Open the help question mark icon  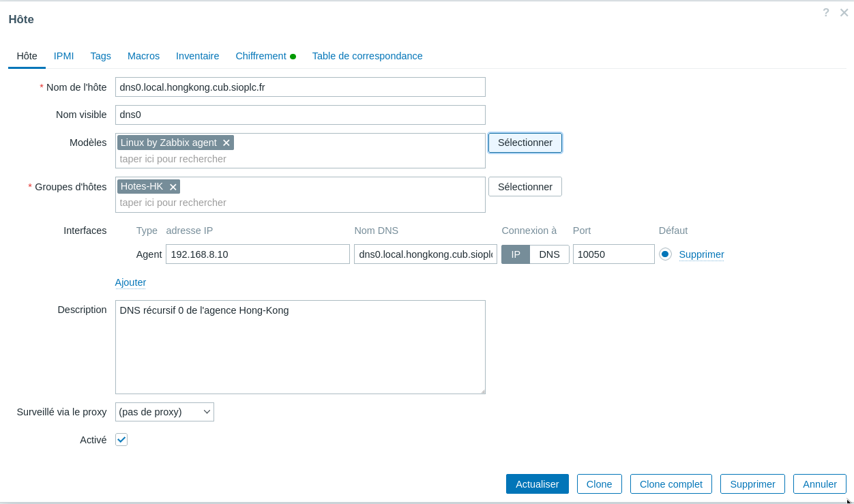pyautogui.click(x=826, y=13)
